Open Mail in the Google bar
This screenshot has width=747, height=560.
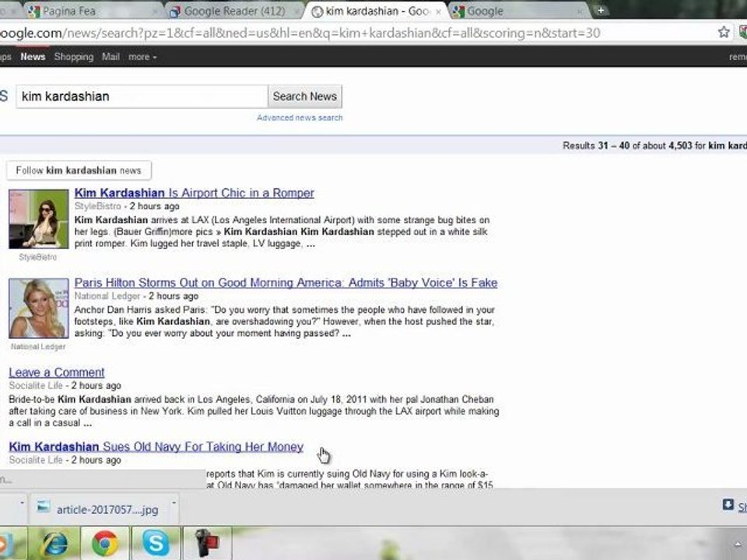pos(110,57)
